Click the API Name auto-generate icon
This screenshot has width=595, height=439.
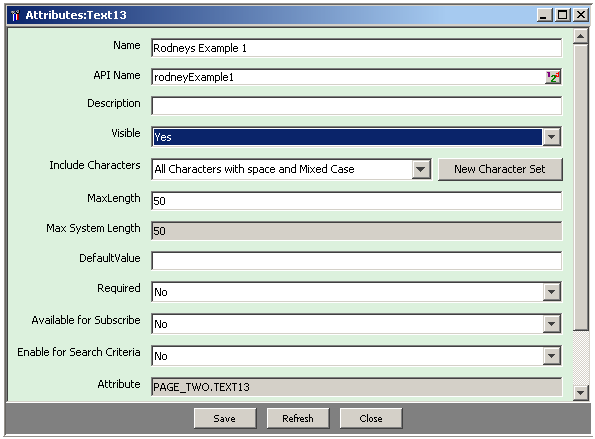[x=552, y=77]
